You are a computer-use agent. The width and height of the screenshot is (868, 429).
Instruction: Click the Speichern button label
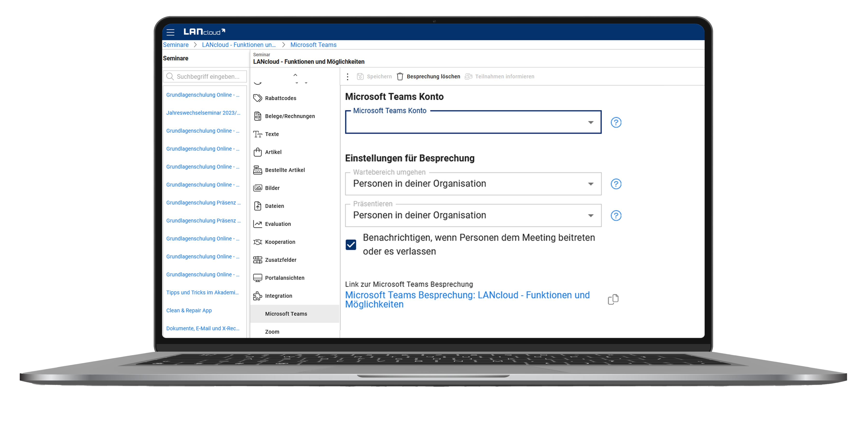click(379, 76)
